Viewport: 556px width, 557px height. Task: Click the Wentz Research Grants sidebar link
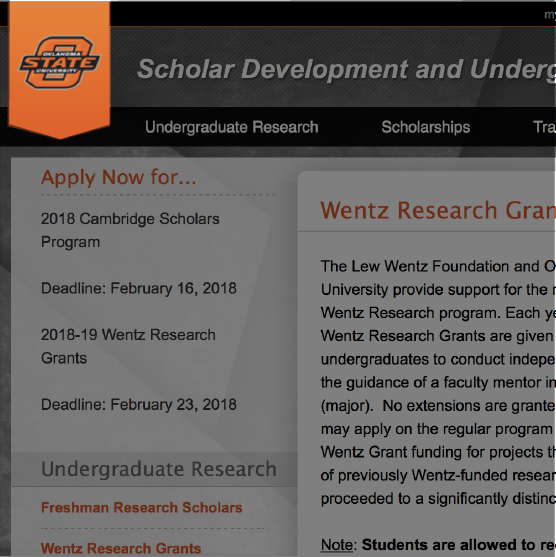[x=121, y=548]
